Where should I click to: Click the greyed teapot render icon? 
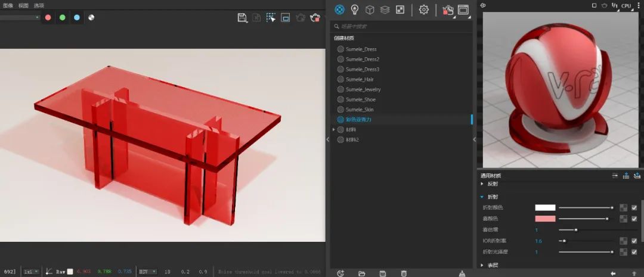[x=300, y=18]
